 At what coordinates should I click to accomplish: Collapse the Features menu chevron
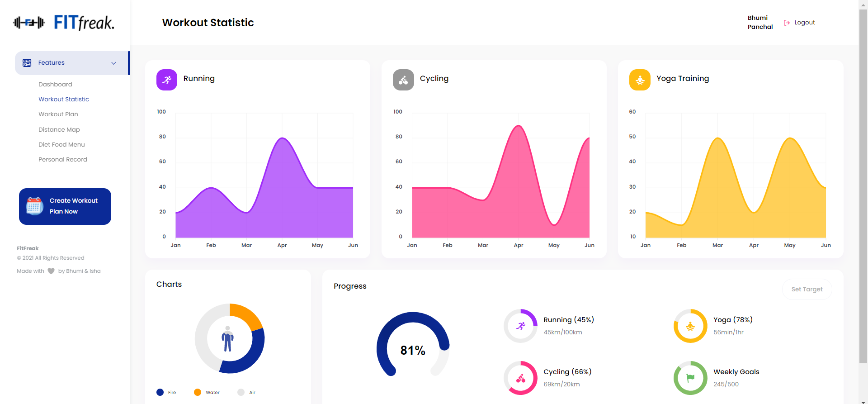click(113, 63)
